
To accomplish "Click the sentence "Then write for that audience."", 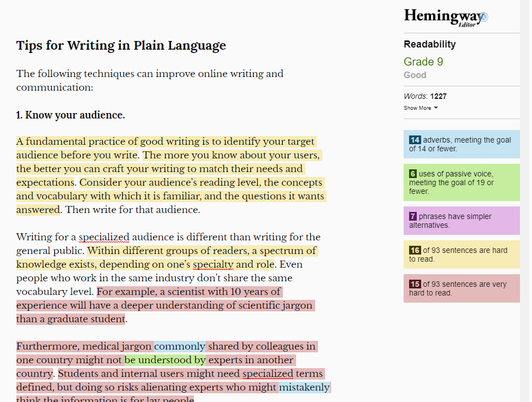I will 133,210.
